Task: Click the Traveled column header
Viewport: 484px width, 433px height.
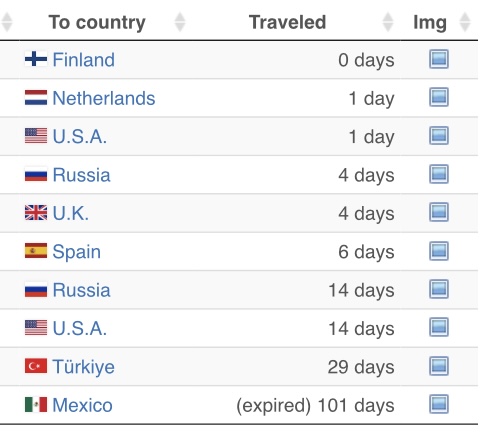Action: (287, 22)
